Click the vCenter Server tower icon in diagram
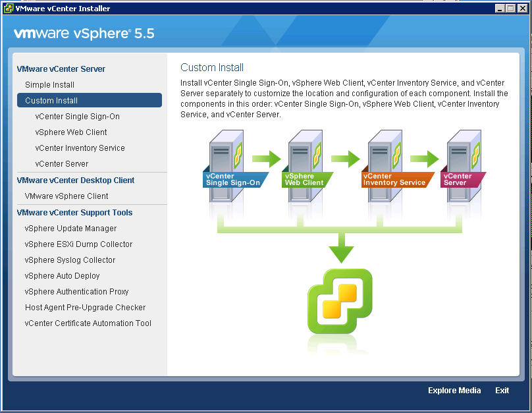 click(464, 165)
